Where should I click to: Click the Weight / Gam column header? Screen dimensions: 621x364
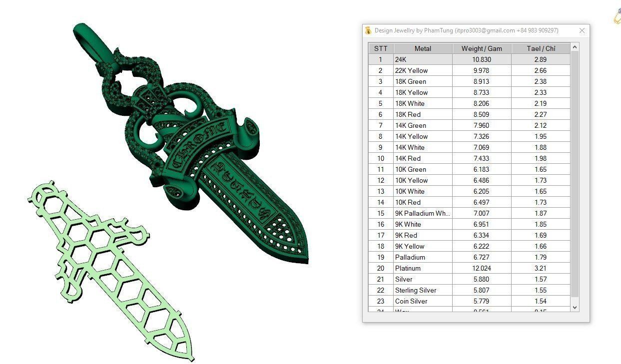pyautogui.click(x=482, y=48)
